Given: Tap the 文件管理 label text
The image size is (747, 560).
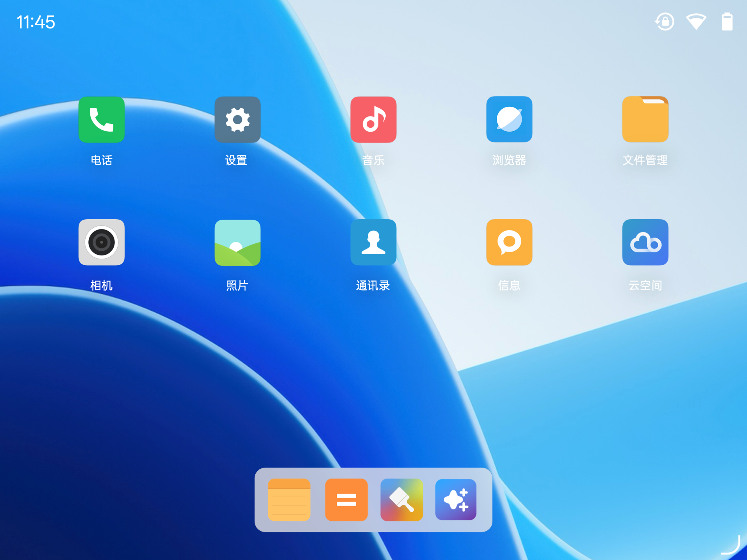Looking at the screenshot, I should coord(645,160).
